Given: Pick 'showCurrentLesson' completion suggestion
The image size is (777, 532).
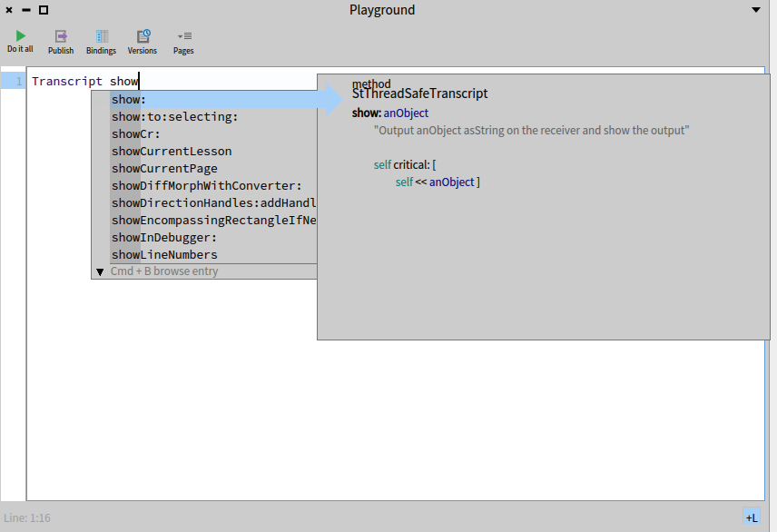Looking at the screenshot, I should [172, 152].
